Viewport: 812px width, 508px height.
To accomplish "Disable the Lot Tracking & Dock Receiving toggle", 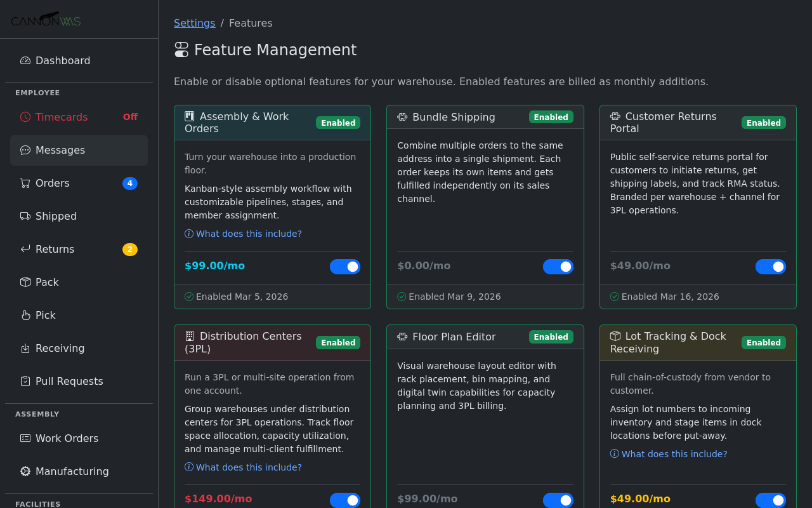I will click(771, 500).
